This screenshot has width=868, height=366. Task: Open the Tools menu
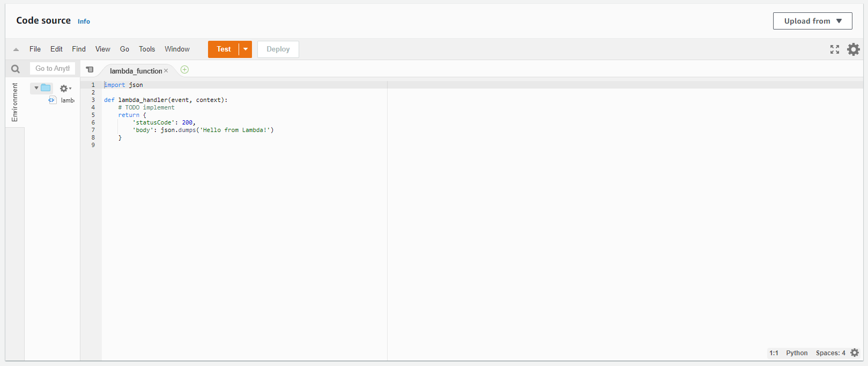(x=146, y=49)
